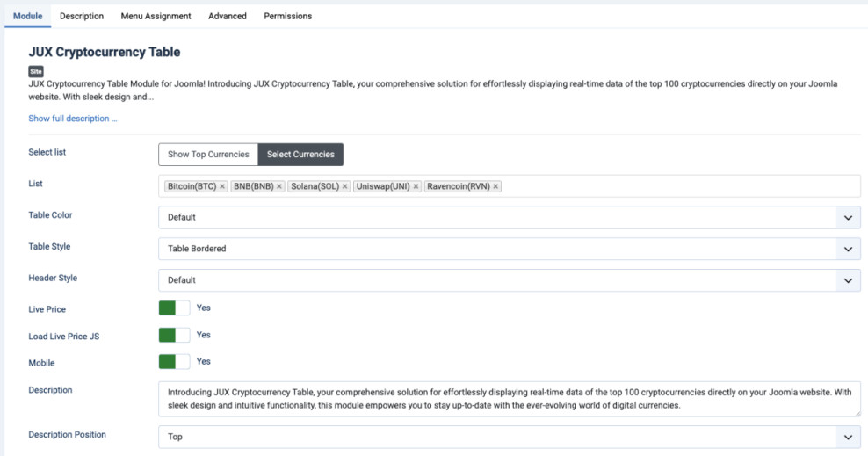Viewport: 868px width, 456px height.
Task: Open the Advanced tab
Action: [x=228, y=16]
